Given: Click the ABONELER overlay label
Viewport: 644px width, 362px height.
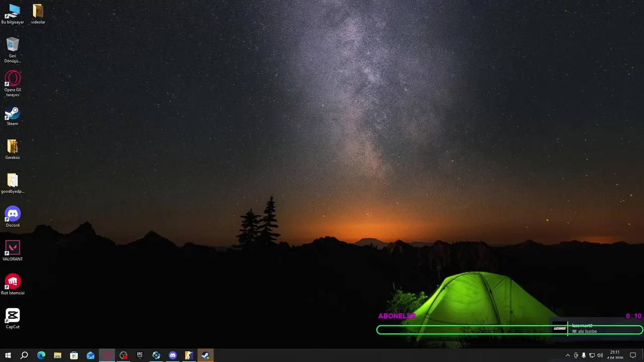Looking at the screenshot, I should (x=397, y=316).
